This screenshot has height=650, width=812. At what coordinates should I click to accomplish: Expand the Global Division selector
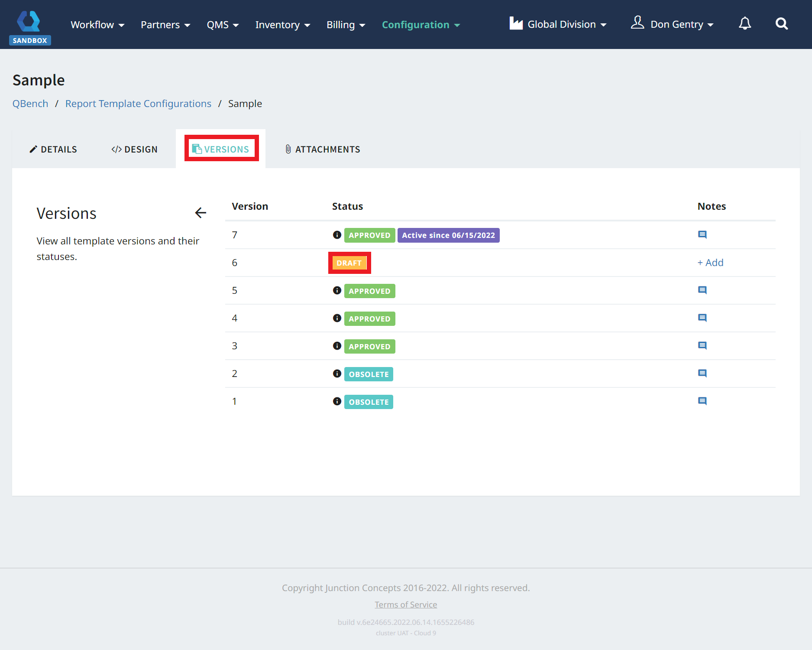558,24
